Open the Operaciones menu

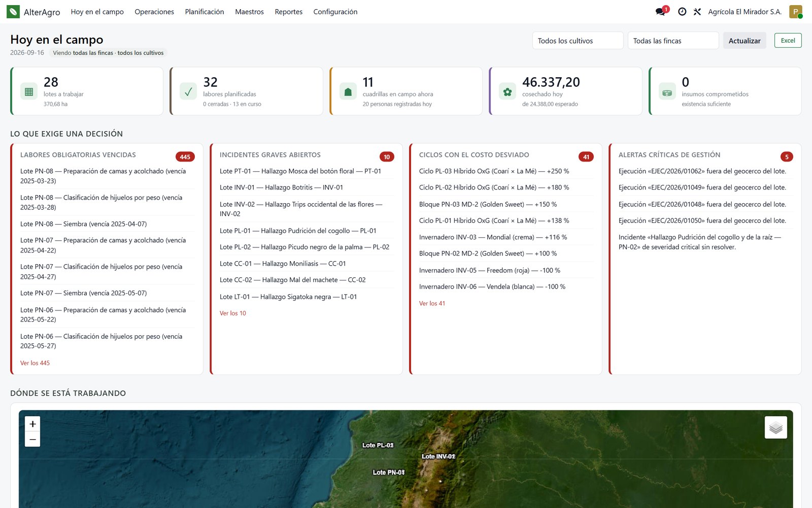click(154, 12)
